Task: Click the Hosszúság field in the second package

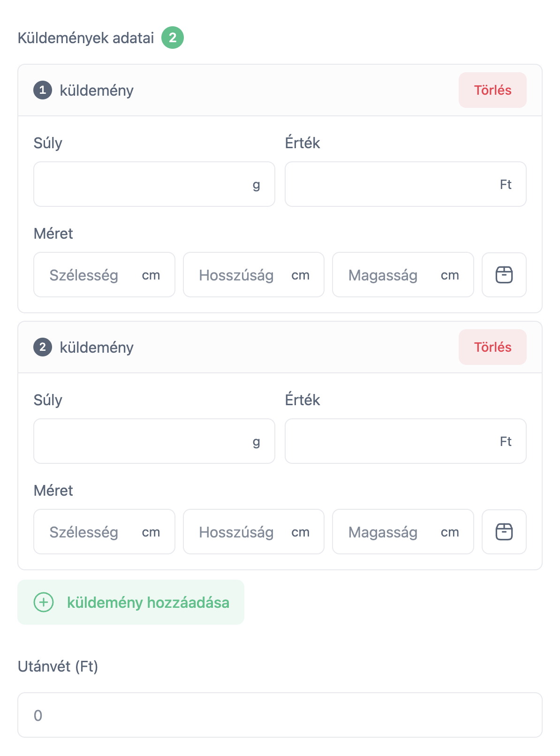Action: pyautogui.click(x=253, y=531)
